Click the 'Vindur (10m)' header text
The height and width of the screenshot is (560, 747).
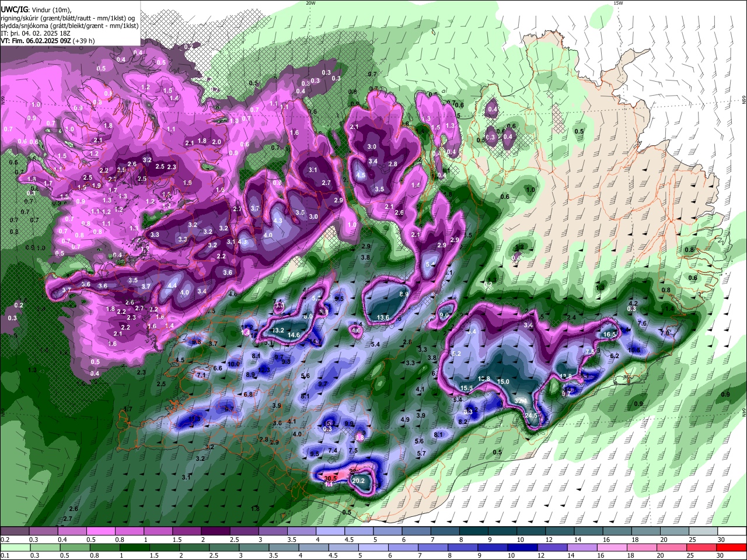[51, 9]
